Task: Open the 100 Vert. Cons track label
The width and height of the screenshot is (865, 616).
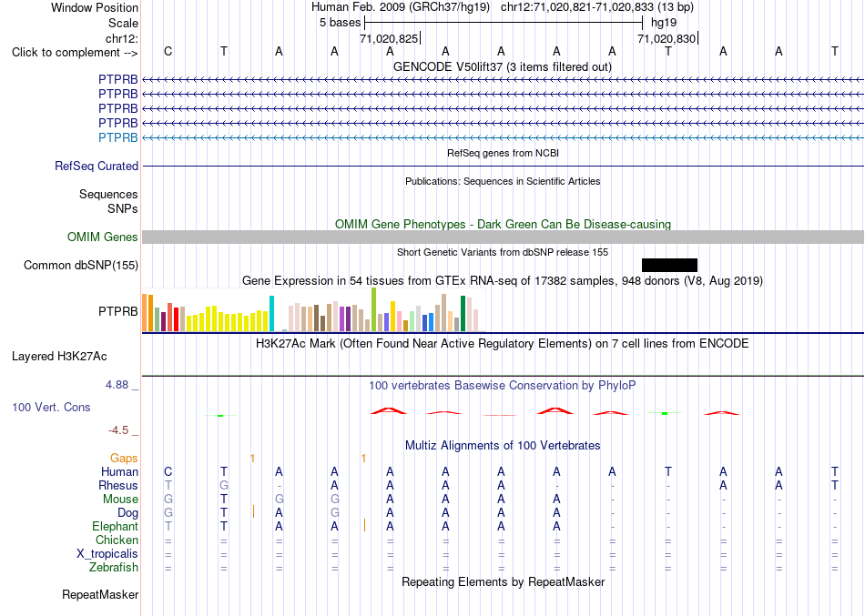Action: click(51, 407)
